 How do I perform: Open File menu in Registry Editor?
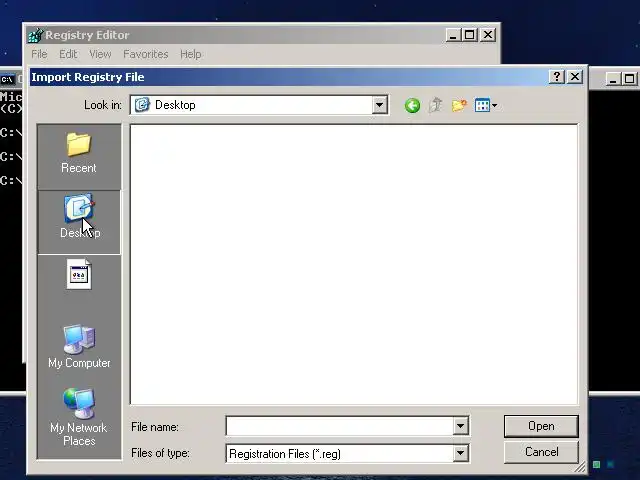[39, 54]
